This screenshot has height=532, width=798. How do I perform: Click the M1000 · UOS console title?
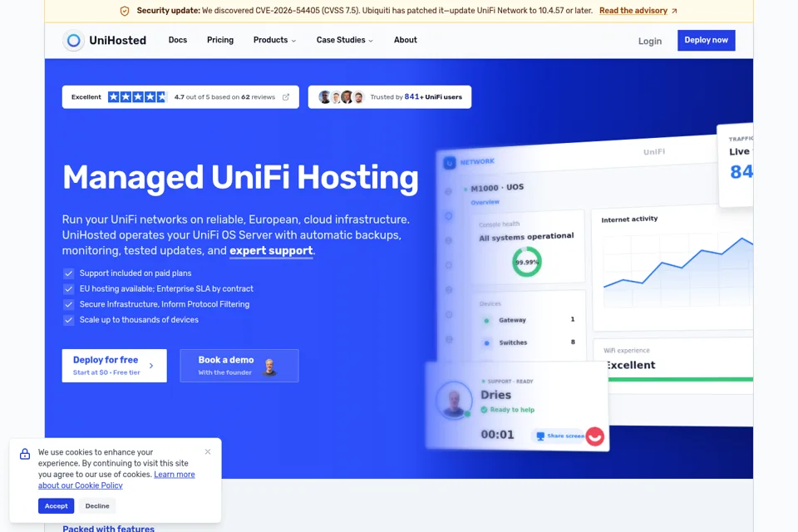497,188
